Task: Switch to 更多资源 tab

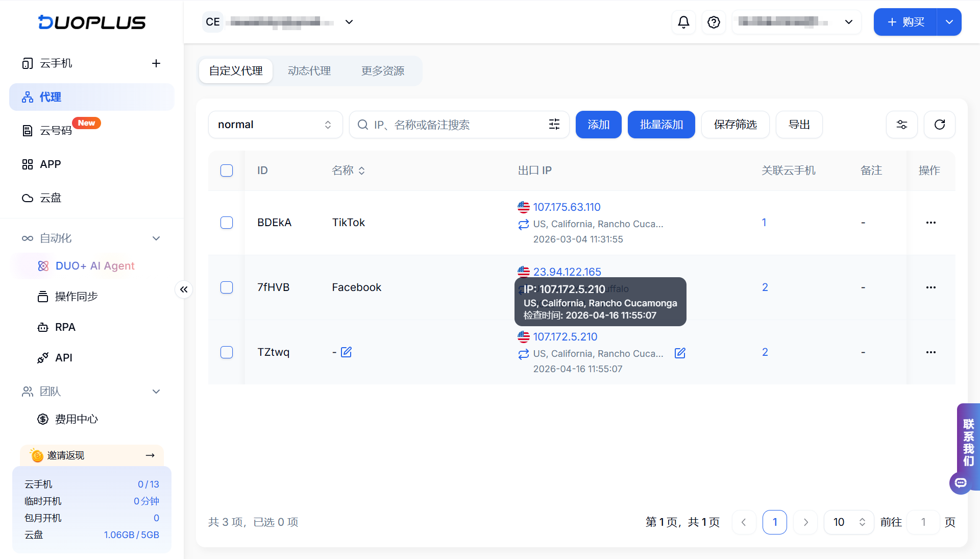Action: tap(383, 71)
